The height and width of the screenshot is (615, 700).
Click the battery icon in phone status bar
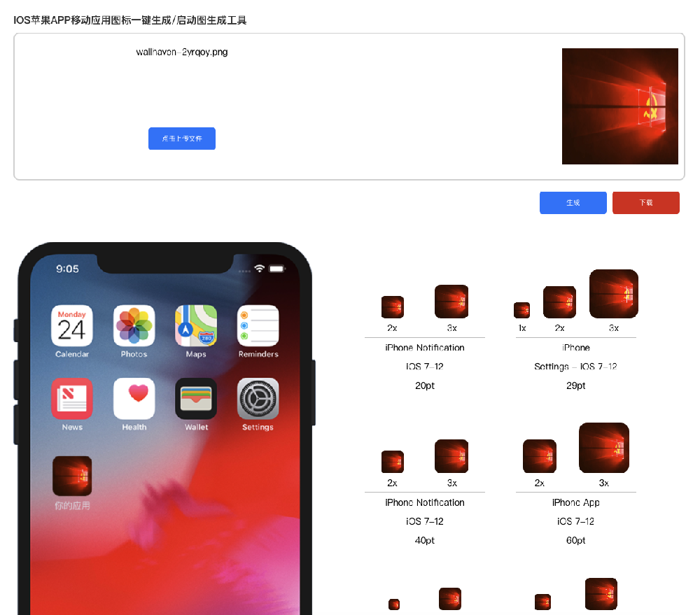click(x=276, y=269)
